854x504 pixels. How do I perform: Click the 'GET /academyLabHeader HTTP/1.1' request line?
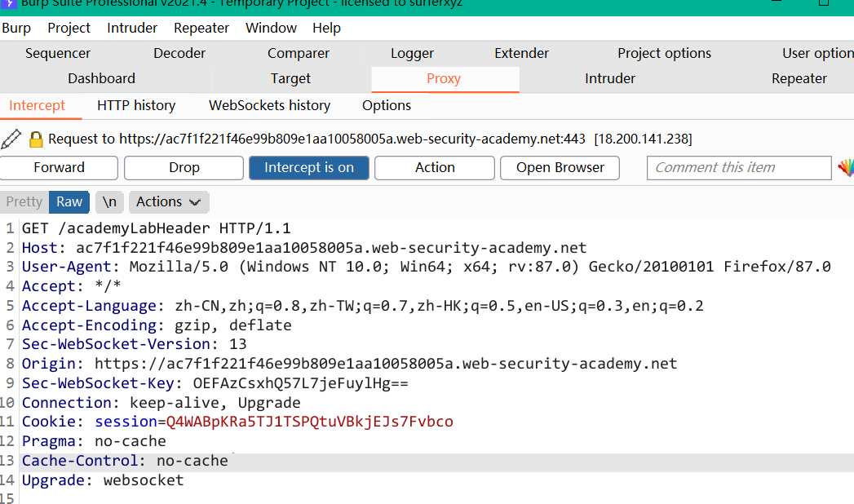(157, 228)
